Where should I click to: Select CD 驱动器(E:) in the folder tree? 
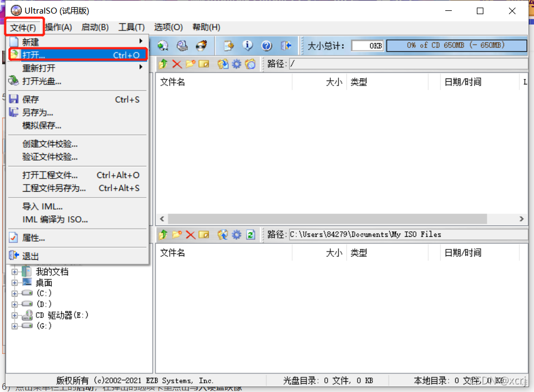(62, 315)
